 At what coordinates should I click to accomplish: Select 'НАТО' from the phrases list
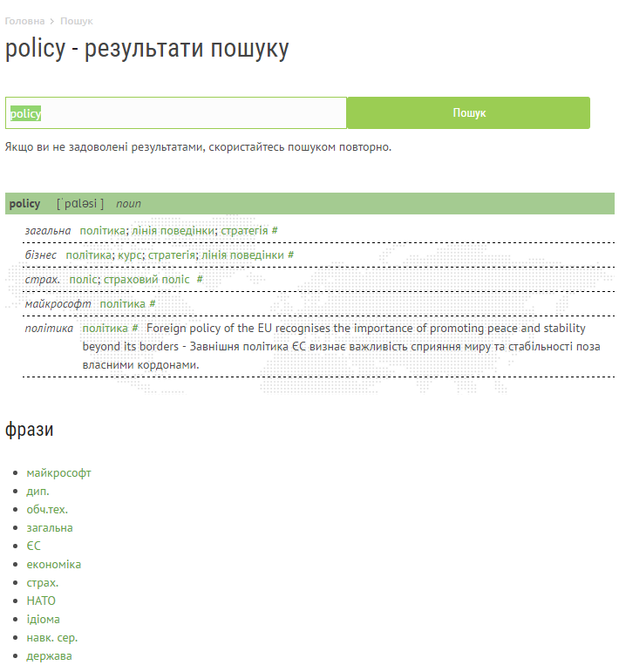41,601
